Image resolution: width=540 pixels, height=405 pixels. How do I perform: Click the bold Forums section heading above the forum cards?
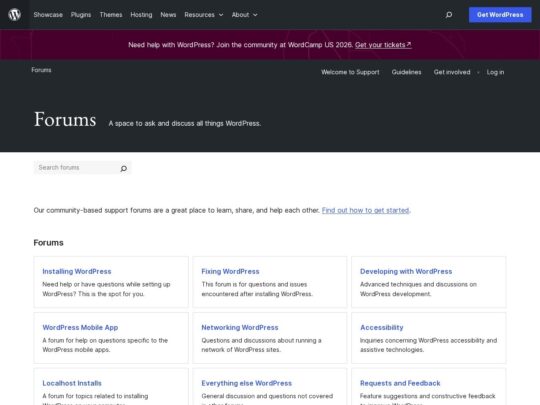[49, 243]
